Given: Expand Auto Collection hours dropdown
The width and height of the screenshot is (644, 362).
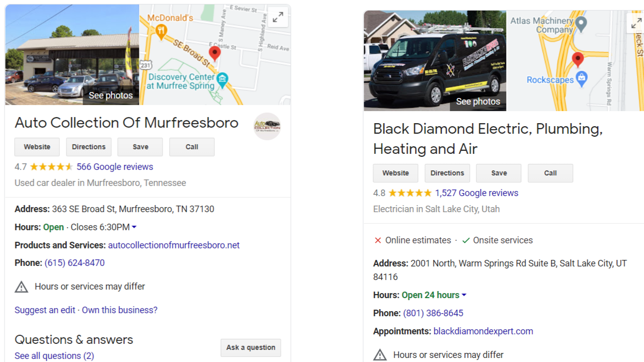Looking at the screenshot, I should [134, 227].
